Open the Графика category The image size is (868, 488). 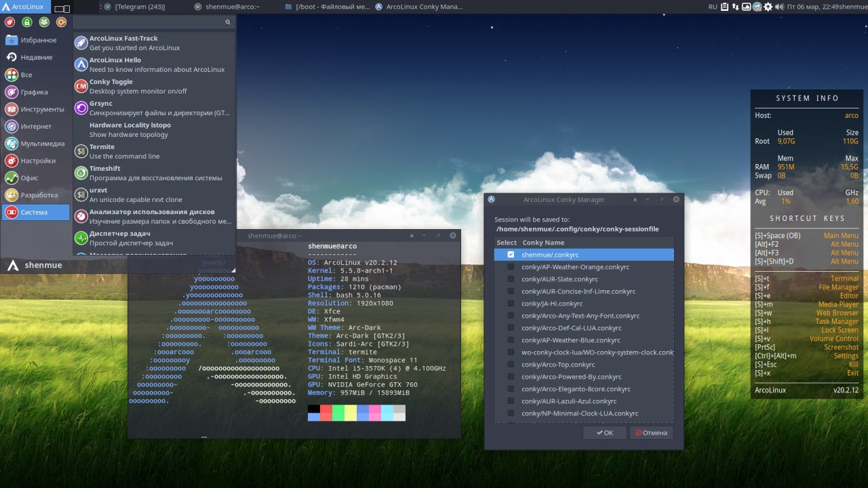[x=36, y=92]
